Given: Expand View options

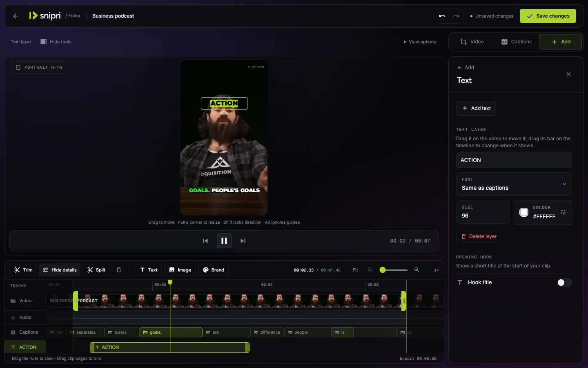Looking at the screenshot, I should coord(420,42).
